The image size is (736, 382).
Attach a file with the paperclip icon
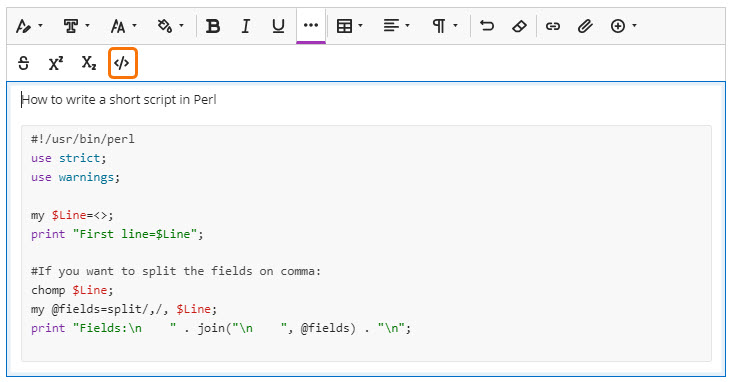(x=585, y=26)
